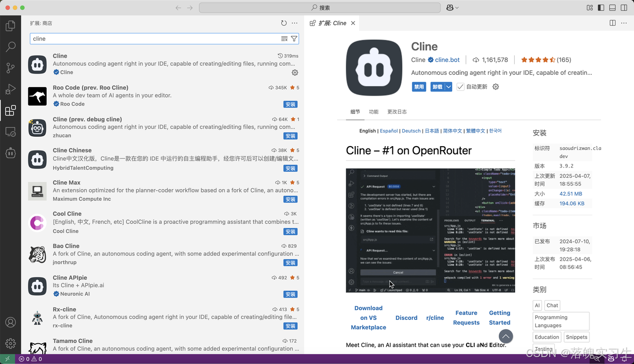The height and width of the screenshot is (364, 634).
Task: Close the Cline extension tab
Action: point(353,23)
